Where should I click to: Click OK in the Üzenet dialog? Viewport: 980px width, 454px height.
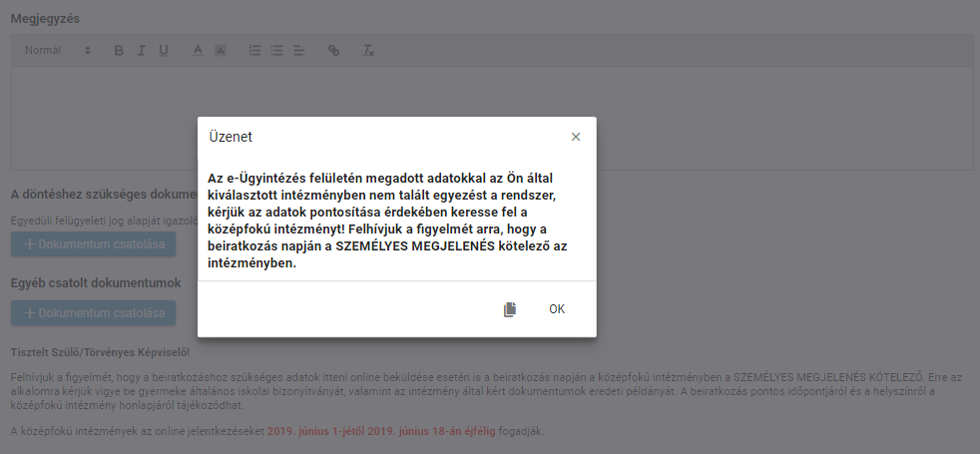click(x=556, y=309)
